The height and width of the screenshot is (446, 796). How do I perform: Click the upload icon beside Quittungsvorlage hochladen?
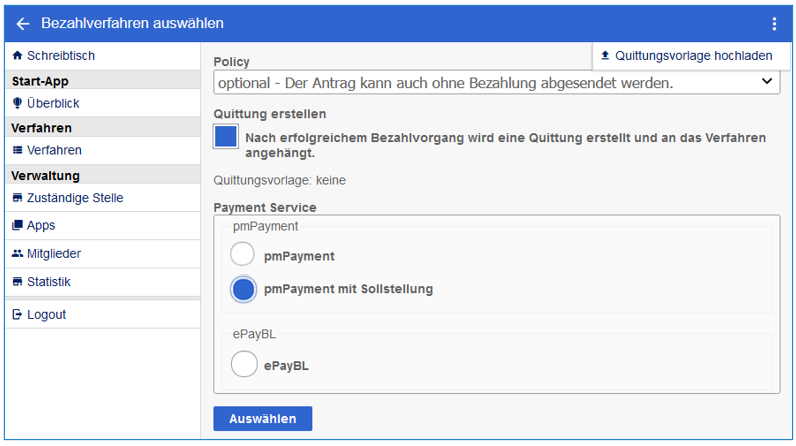coord(605,56)
